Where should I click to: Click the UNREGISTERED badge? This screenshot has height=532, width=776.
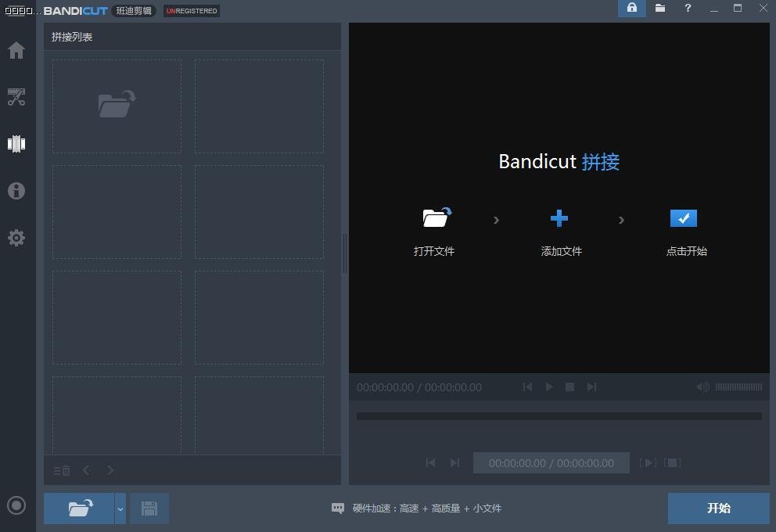(192, 11)
